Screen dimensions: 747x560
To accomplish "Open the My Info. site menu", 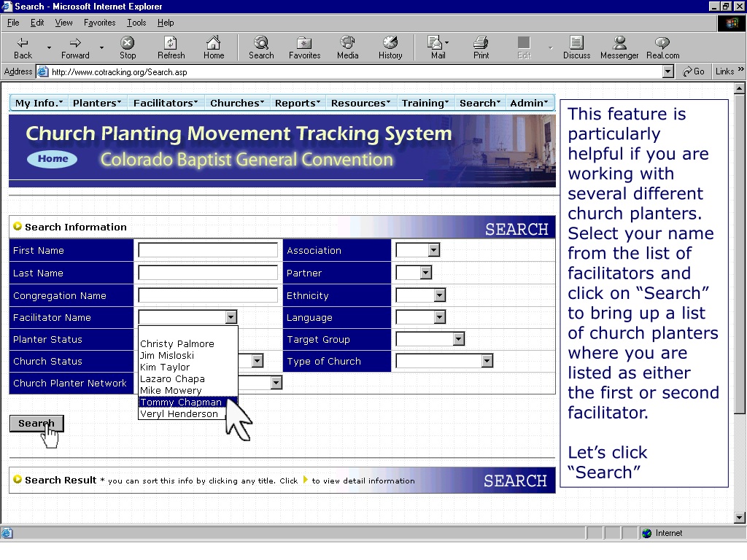I will [x=39, y=103].
